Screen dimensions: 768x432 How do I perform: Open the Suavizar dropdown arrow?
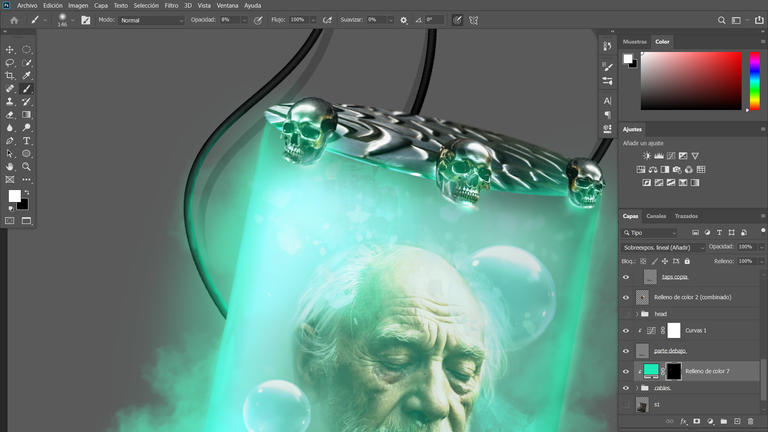(x=391, y=20)
